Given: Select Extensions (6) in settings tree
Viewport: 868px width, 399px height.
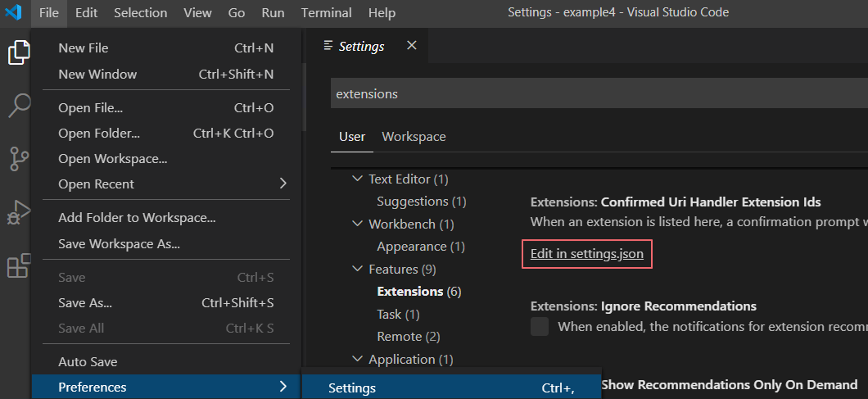Looking at the screenshot, I should coord(419,292).
